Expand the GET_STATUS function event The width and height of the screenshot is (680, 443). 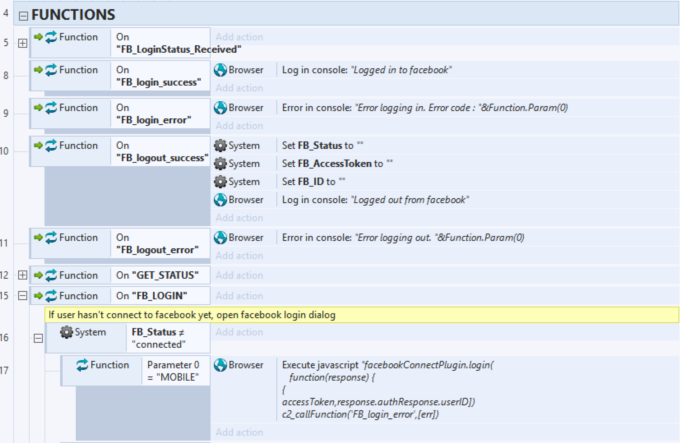(23, 275)
